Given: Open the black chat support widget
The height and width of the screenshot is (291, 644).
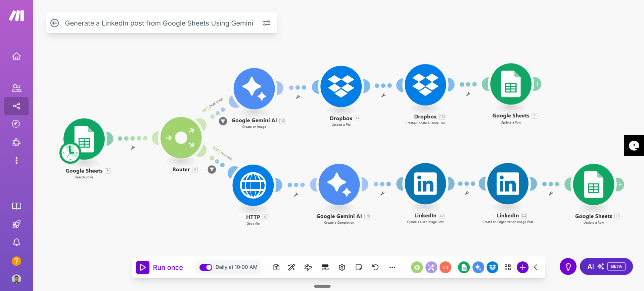Looking at the screenshot, I should click(634, 145).
